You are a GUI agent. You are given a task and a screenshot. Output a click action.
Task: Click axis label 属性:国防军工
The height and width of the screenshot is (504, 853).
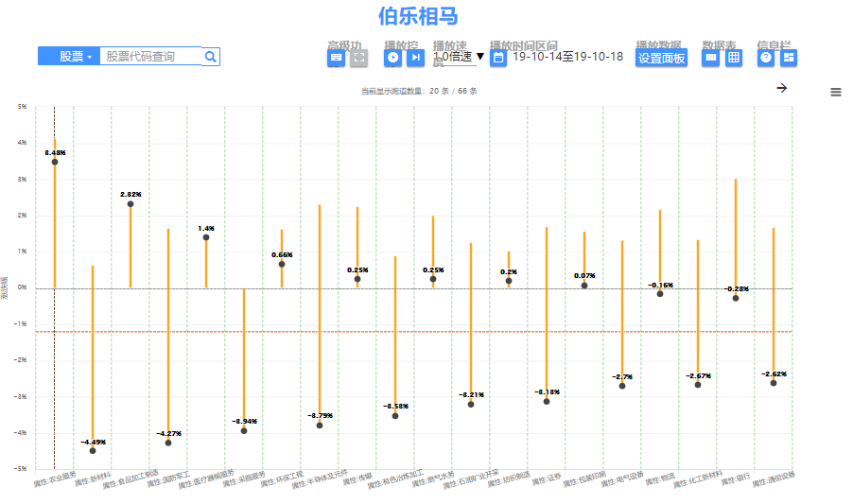tap(168, 479)
